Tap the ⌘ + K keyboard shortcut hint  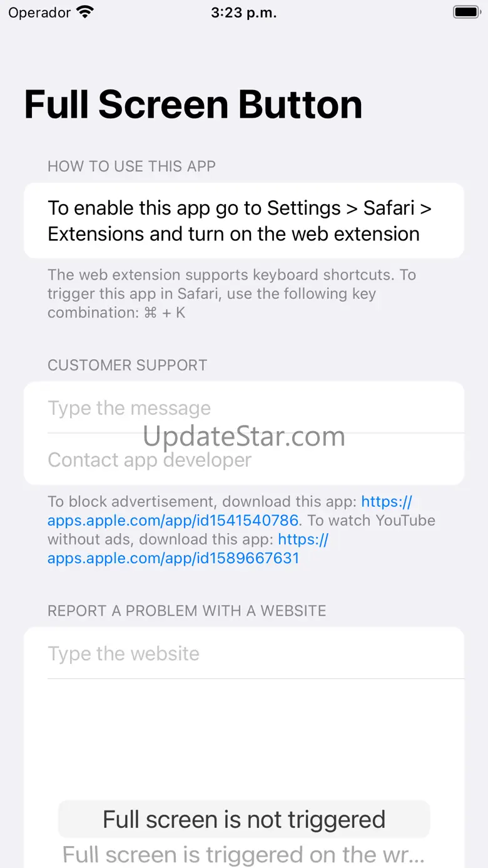pos(165,313)
